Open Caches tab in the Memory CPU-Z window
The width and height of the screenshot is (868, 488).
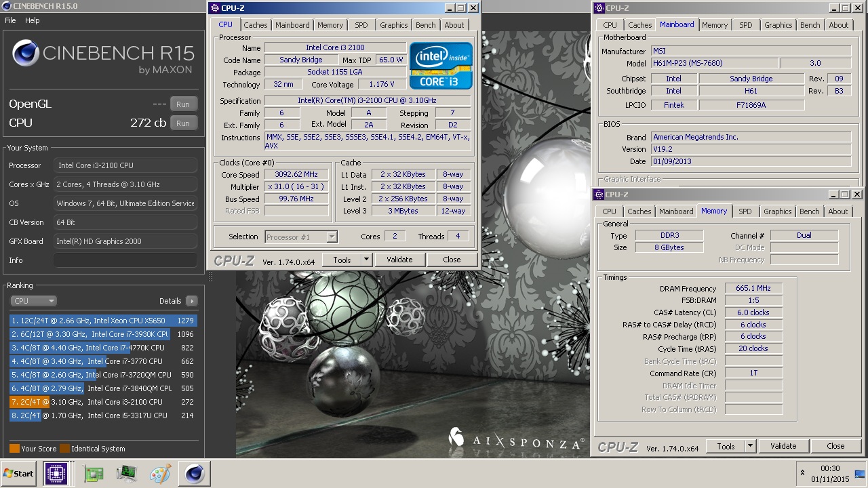(x=639, y=211)
